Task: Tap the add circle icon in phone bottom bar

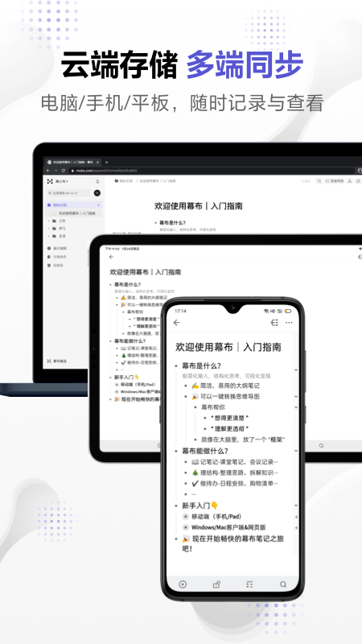Action: pos(183,584)
